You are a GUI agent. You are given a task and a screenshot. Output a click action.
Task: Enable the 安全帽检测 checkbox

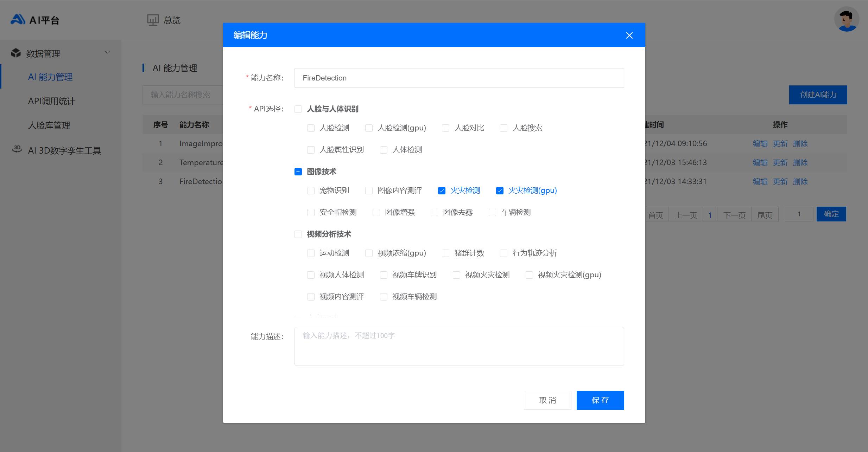coord(311,212)
